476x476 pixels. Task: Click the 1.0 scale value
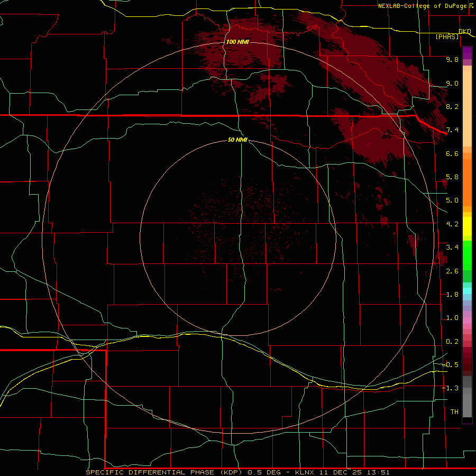(452, 318)
